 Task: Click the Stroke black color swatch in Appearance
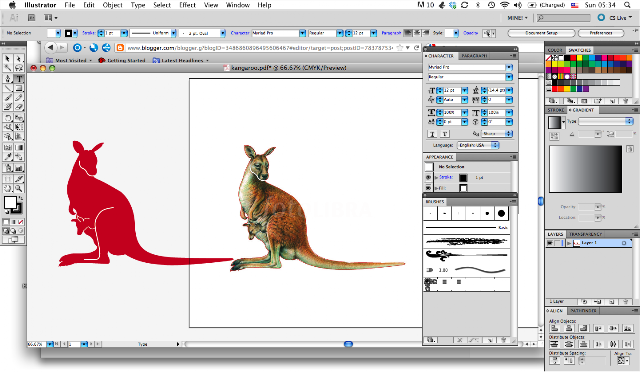(463, 178)
